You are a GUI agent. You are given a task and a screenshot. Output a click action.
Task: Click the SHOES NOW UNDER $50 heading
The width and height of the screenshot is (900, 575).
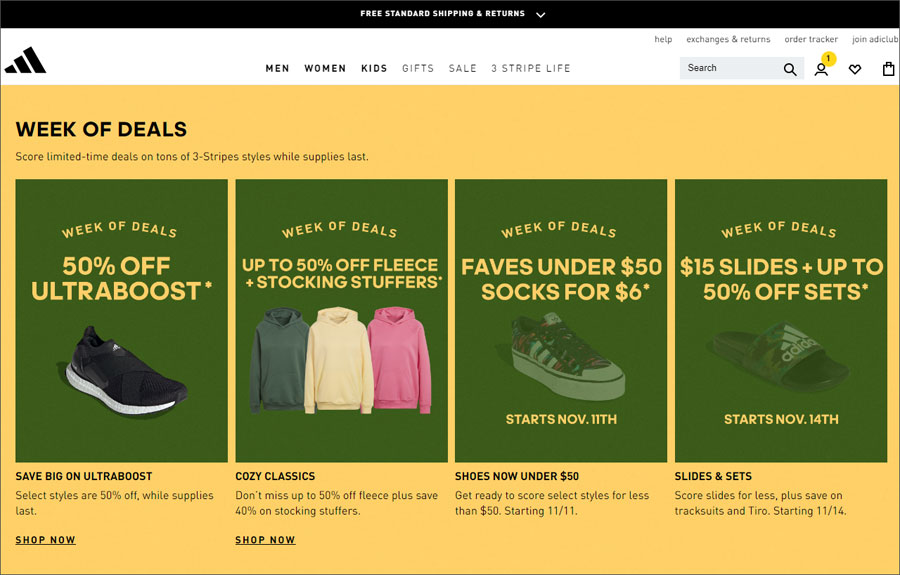pyautogui.click(x=517, y=476)
